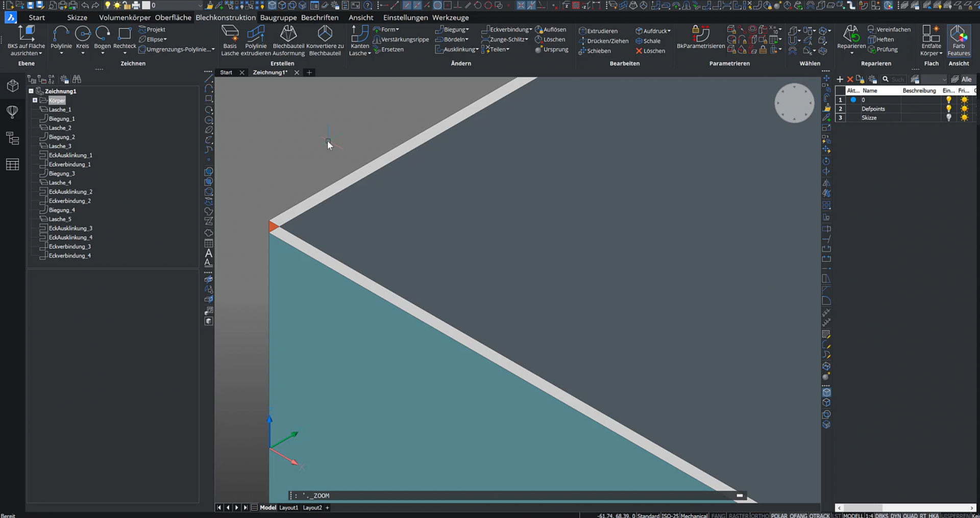Viewport: 980px width, 518px height.
Task: Open the Eckverbindung dropdown
Action: coord(507,30)
